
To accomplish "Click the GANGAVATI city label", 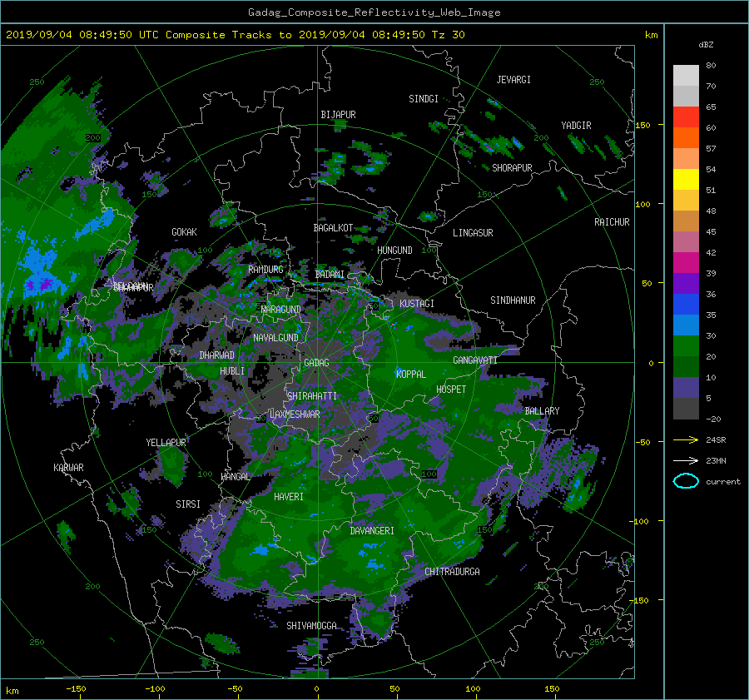I will 475,360.
